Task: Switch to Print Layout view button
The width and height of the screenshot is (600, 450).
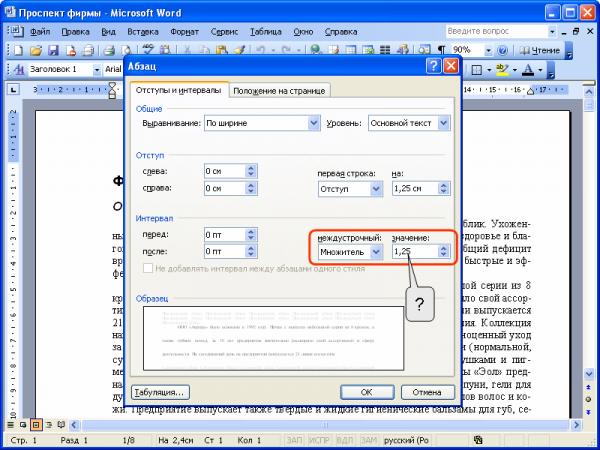Action: coord(36,425)
